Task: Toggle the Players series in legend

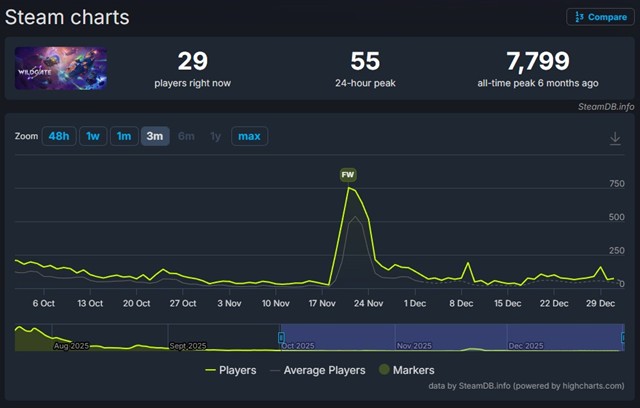Action: pyautogui.click(x=231, y=370)
